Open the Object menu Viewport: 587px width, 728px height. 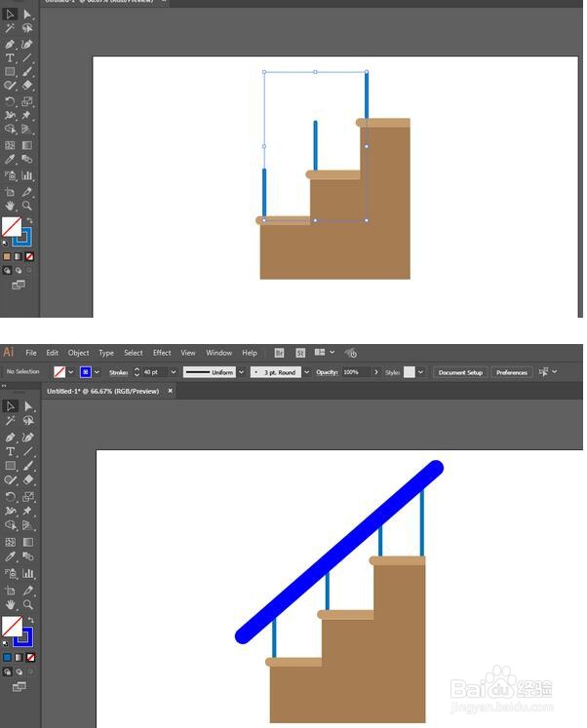78,353
